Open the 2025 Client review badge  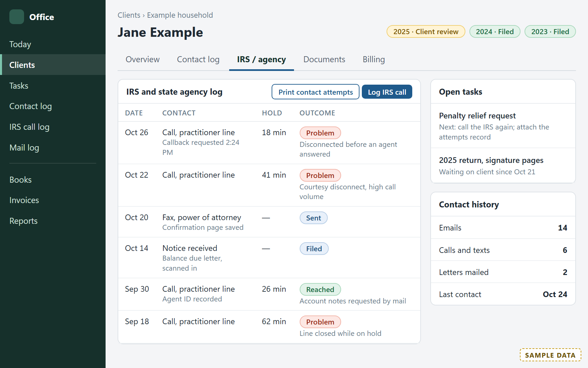[x=426, y=32]
